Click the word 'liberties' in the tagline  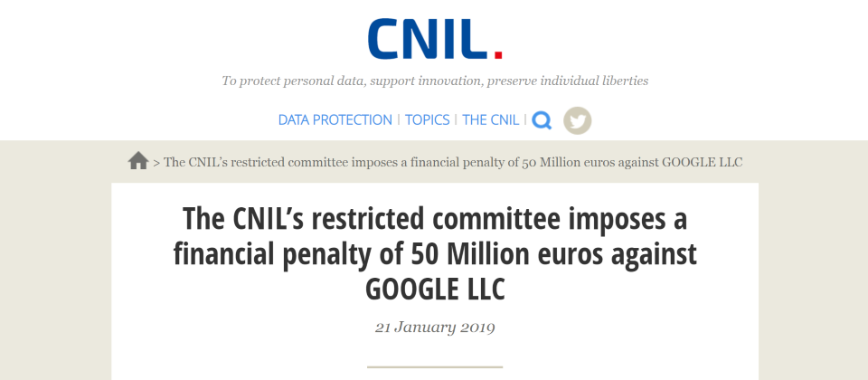(x=625, y=81)
